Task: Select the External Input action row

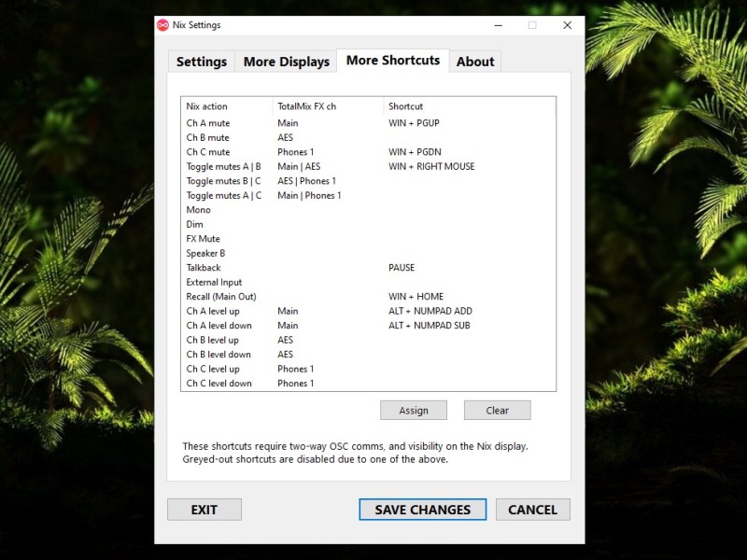Action: click(214, 281)
